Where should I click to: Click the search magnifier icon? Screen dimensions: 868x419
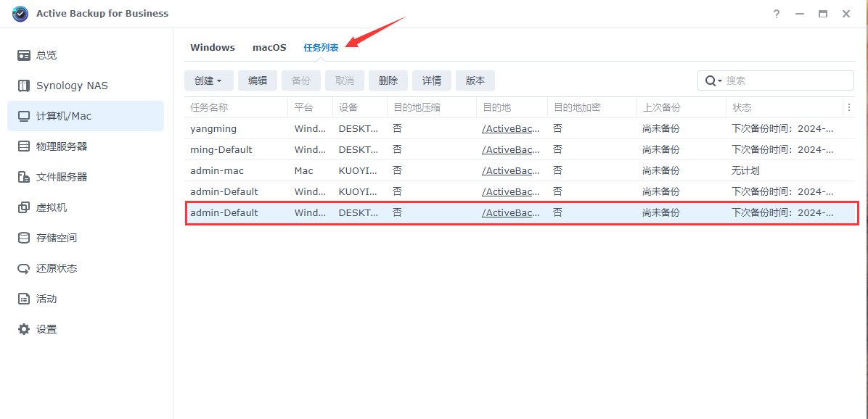pyautogui.click(x=711, y=80)
